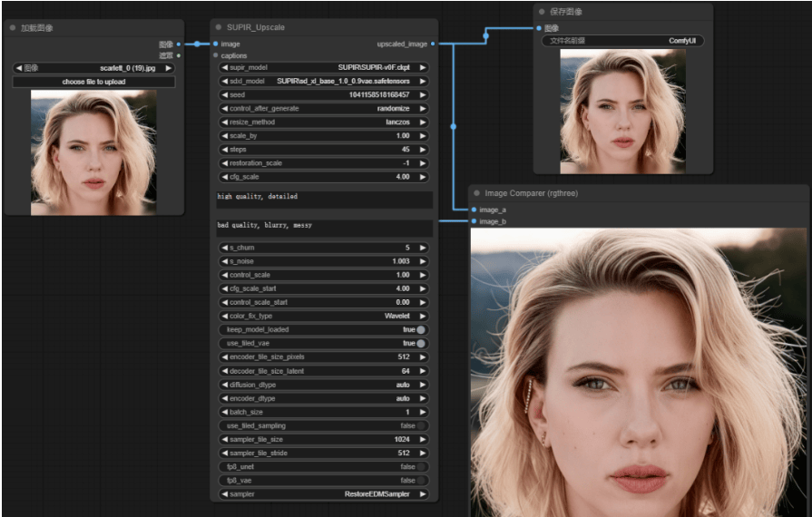Collapse the SUPIR_Upscale node via its title dot

point(219,28)
